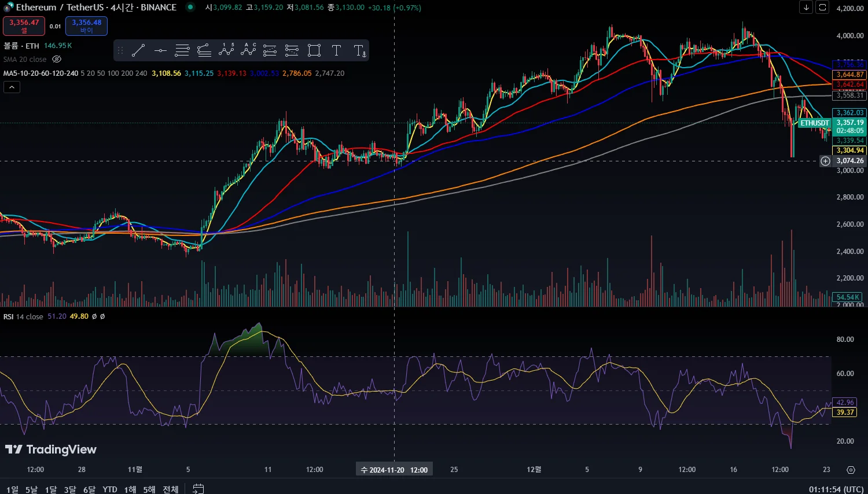Viewport: 868px width, 494px height.
Task: Click the blue 바이 buy price button
Action: (x=86, y=26)
